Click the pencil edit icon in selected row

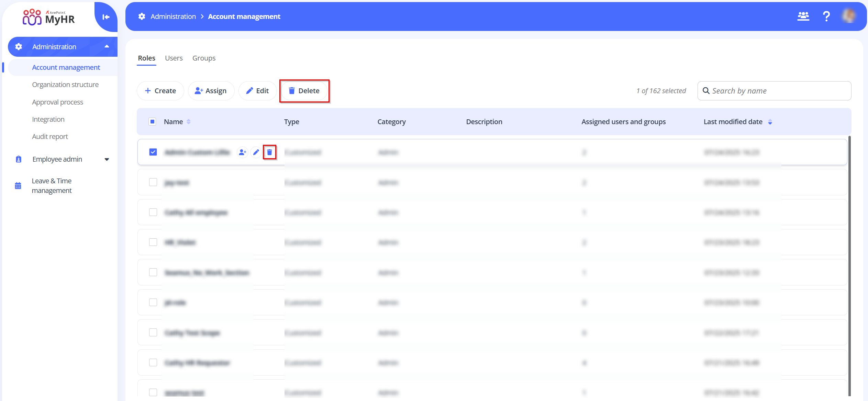[256, 152]
